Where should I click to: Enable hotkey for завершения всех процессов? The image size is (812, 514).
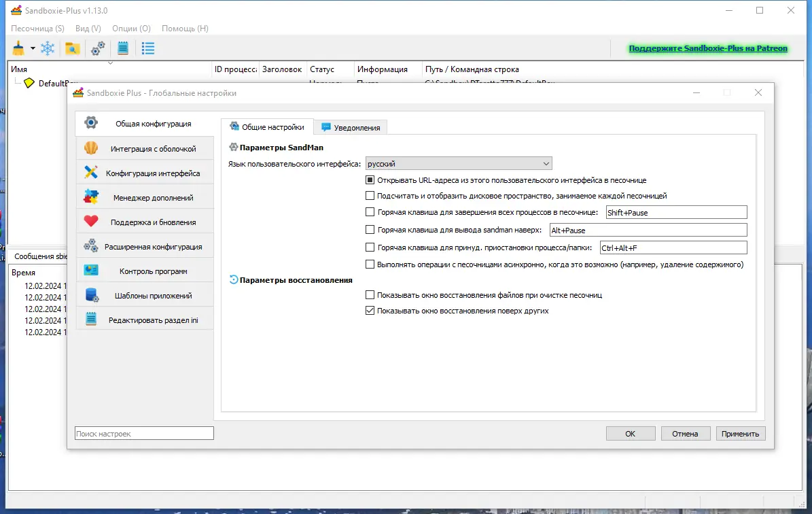pos(370,212)
